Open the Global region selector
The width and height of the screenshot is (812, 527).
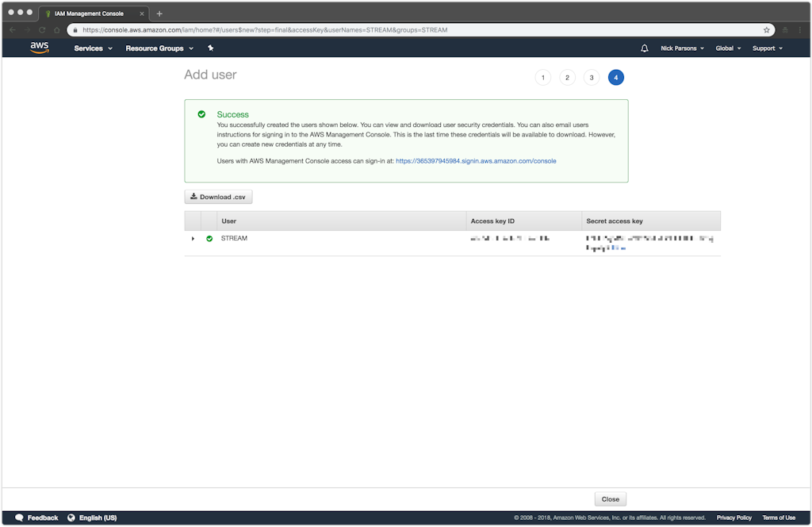click(728, 48)
